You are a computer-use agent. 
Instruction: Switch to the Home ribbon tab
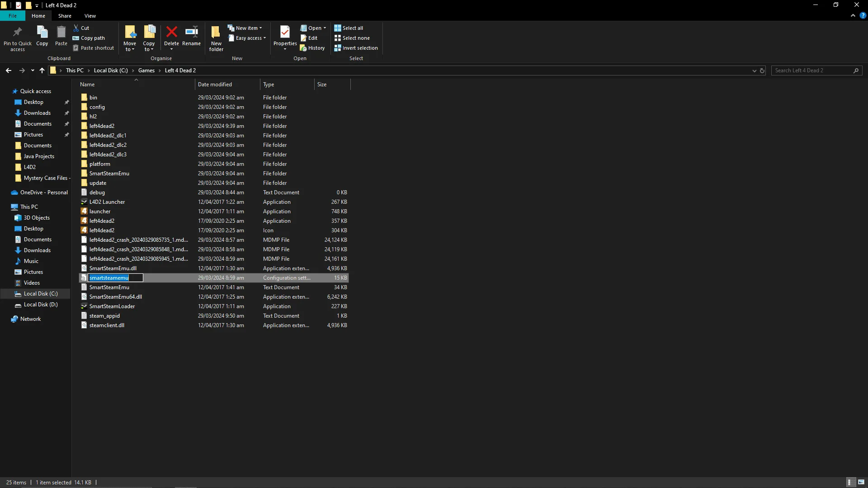click(38, 16)
